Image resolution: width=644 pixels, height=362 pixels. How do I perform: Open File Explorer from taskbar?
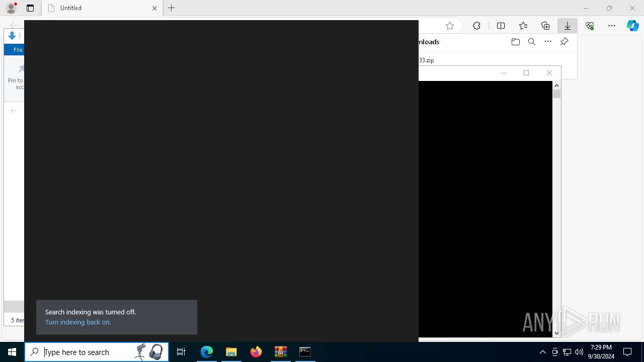point(231,352)
